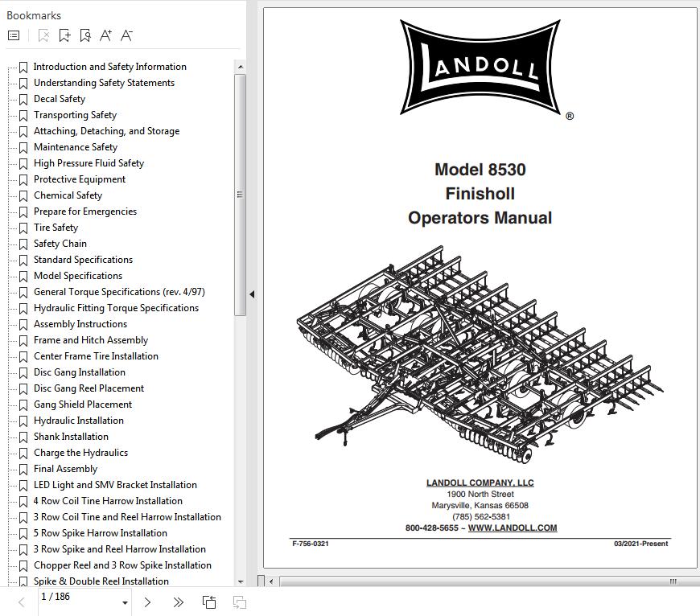Screen dimensions: 700x616
Task: Select Hydraulic Fitting Torque Specifications bookmark
Action: (116, 307)
